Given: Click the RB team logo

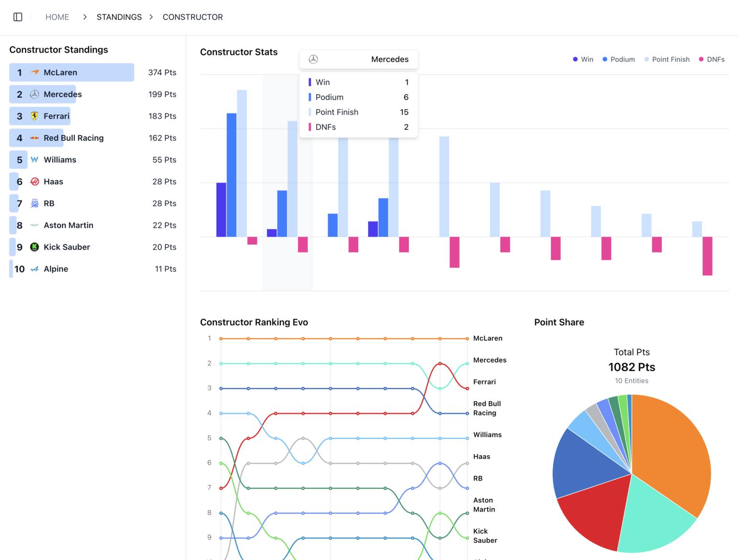Looking at the screenshot, I should coord(34,203).
